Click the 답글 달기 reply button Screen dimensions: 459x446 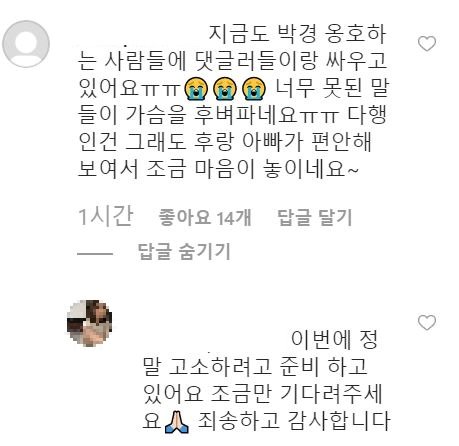(x=315, y=218)
